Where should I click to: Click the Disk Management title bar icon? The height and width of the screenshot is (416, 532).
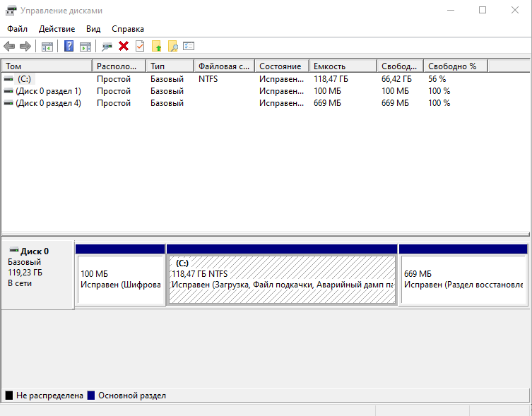point(11,11)
